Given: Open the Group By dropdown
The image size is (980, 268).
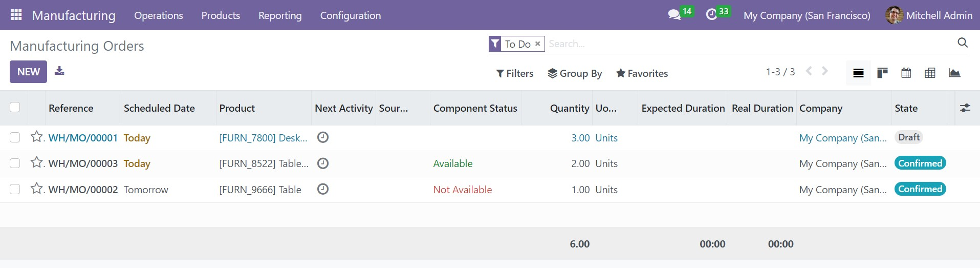Looking at the screenshot, I should [x=575, y=73].
